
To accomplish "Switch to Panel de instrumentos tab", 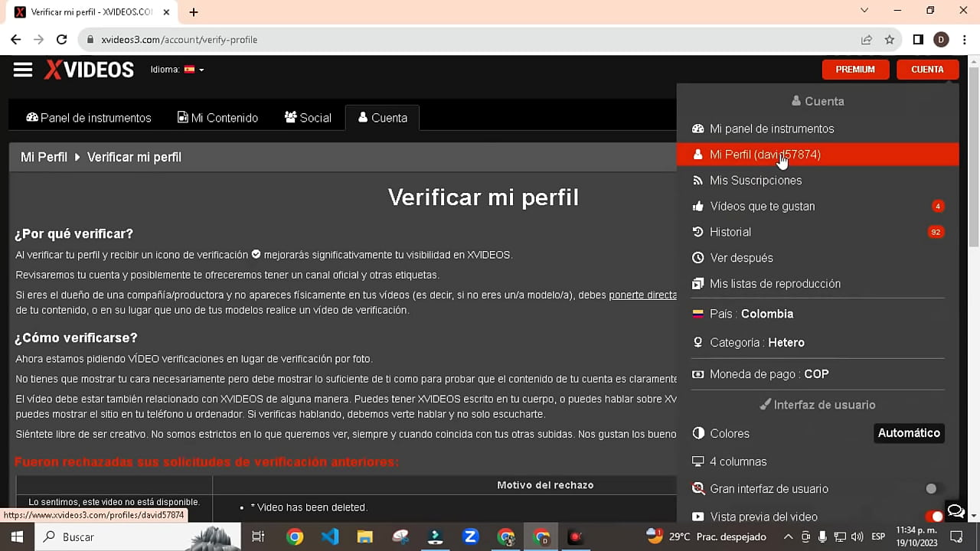I will pos(89,118).
